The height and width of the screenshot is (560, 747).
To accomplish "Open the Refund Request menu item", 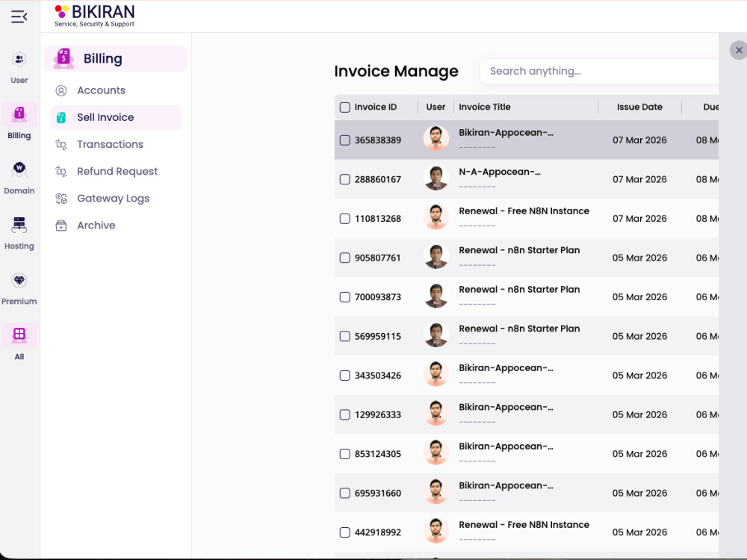I will 115,172.
